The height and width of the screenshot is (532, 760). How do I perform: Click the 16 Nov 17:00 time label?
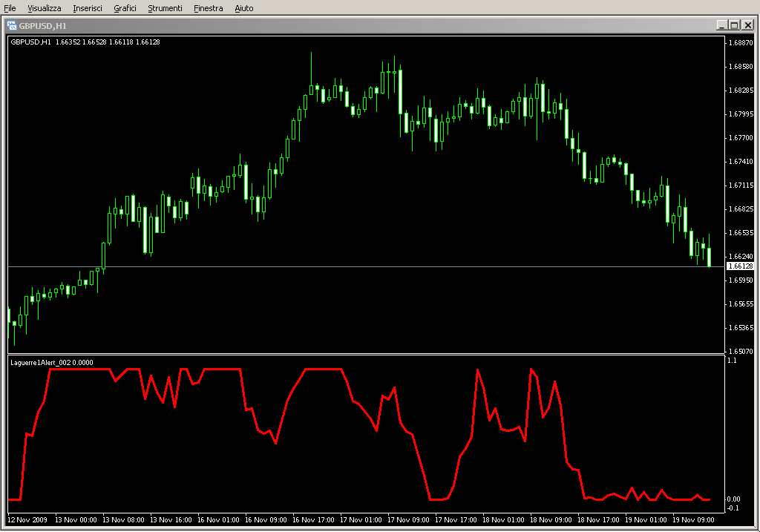click(x=313, y=520)
